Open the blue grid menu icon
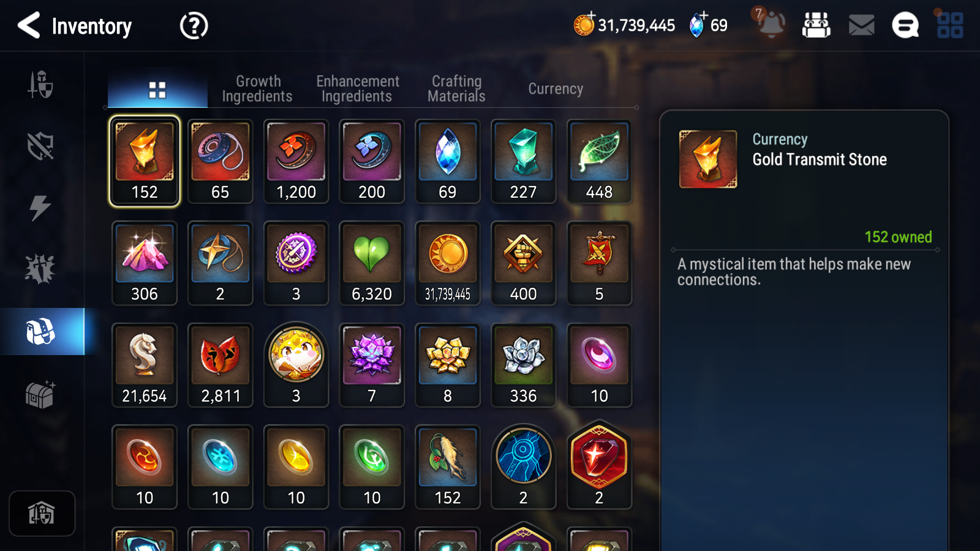Screen dimensions: 980x551 click(x=950, y=26)
